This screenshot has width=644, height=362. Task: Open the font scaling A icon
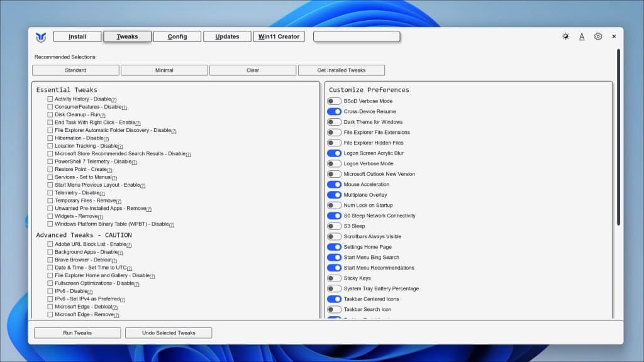tap(582, 36)
